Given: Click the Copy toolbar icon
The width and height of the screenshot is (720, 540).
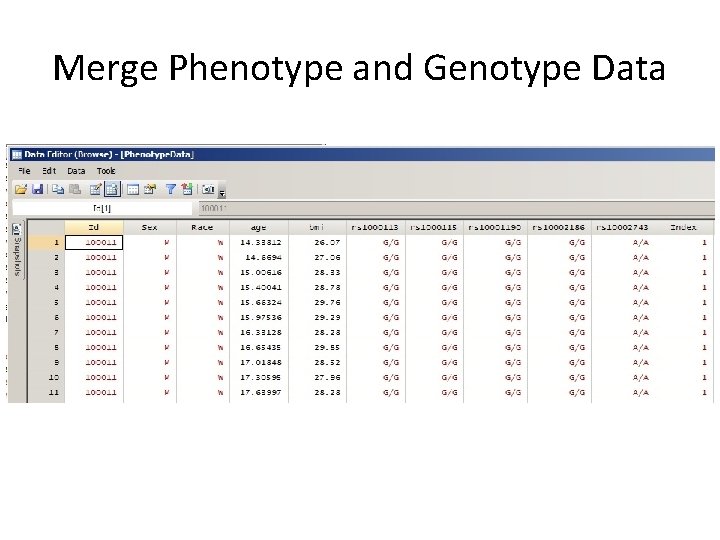Looking at the screenshot, I should [x=58, y=189].
